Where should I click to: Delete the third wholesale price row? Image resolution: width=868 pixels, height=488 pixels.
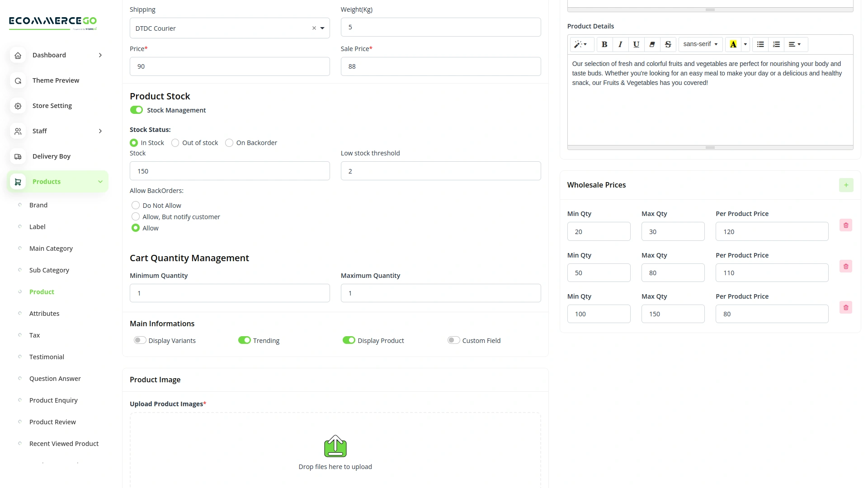click(846, 307)
